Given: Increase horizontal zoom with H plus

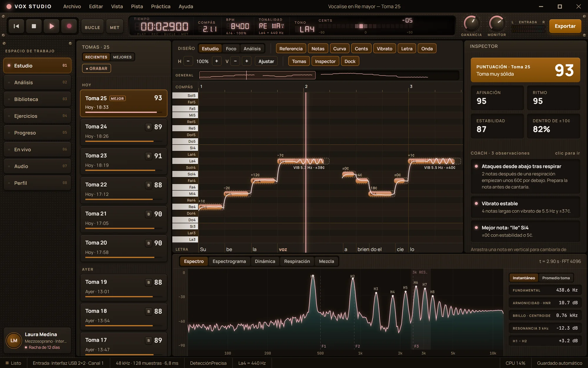Looking at the screenshot, I should pyautogui.click(x=217, y=61).
